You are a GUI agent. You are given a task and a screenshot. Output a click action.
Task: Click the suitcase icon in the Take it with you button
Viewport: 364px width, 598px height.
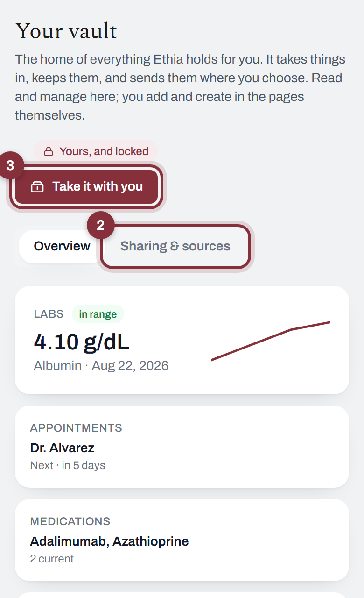point(37,186)
